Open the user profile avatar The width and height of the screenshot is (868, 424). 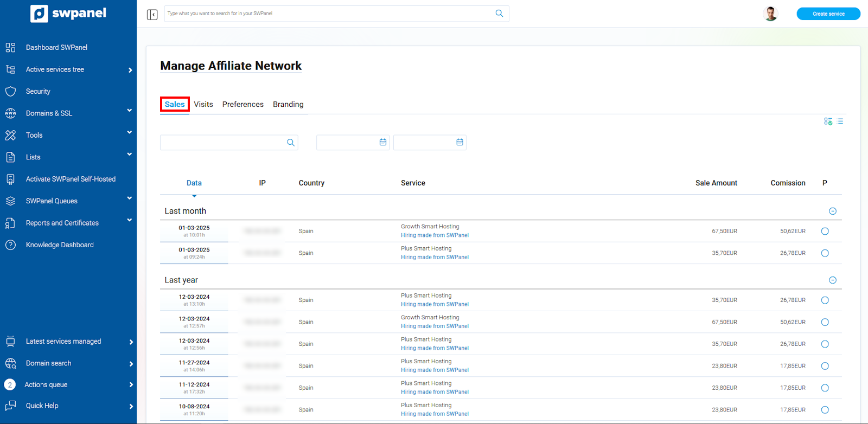pyautogui.click(x=770, y=14)
